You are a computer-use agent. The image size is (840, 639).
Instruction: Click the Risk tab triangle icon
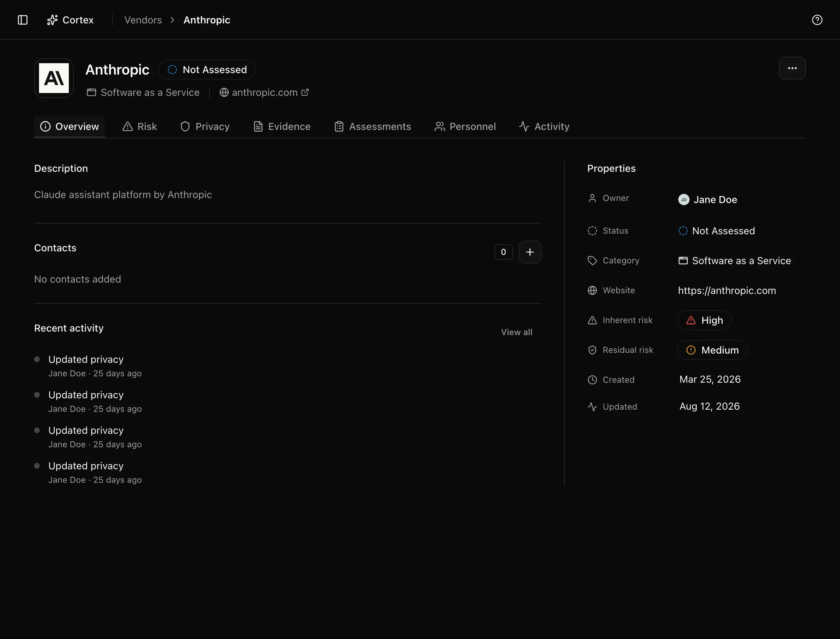point(128,127)
